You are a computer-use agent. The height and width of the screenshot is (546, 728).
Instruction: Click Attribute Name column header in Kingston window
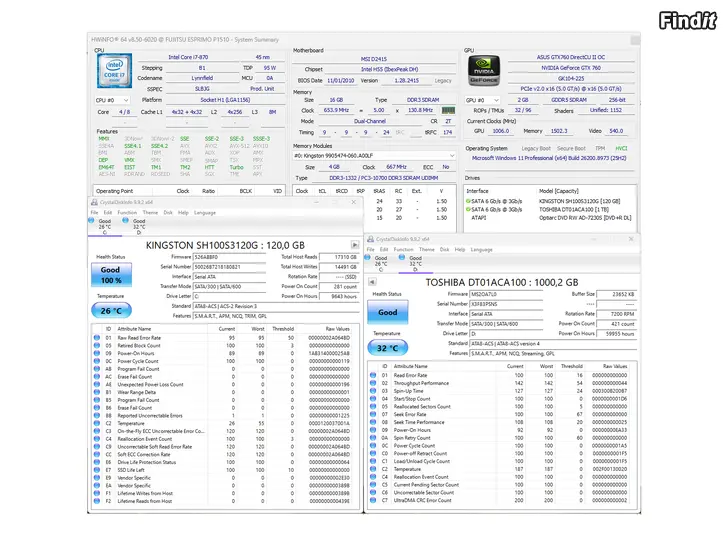(x=134, y=329)
